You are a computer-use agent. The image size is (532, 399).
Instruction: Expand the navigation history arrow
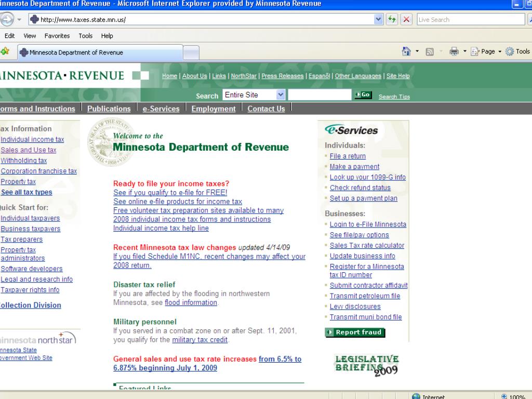click(19, 19)
